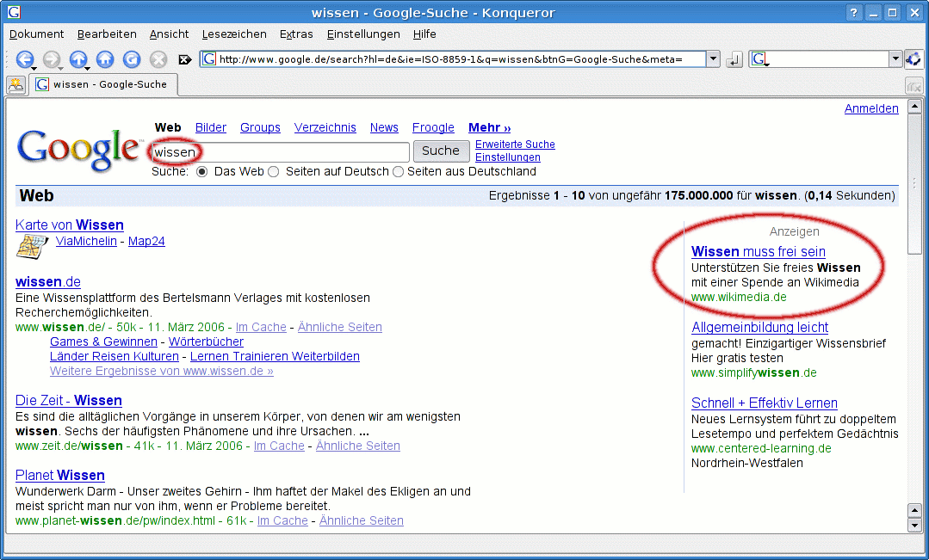The width and height of the screenshot is (929, 560).
Task: Click the page scrollbar up arrow
Action: (914, 108)
